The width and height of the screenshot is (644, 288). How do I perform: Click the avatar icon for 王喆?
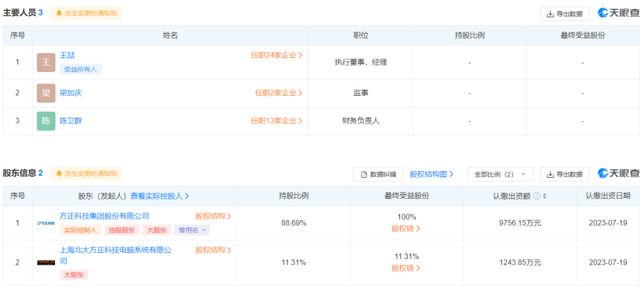point(46,62)
